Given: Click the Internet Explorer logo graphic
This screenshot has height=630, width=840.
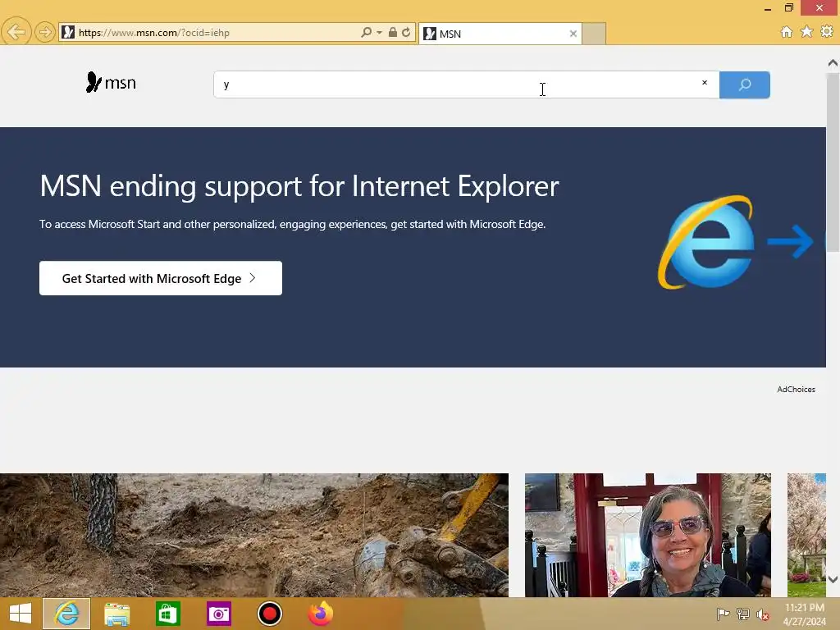Looking at the screenshot, I should 706,242.
